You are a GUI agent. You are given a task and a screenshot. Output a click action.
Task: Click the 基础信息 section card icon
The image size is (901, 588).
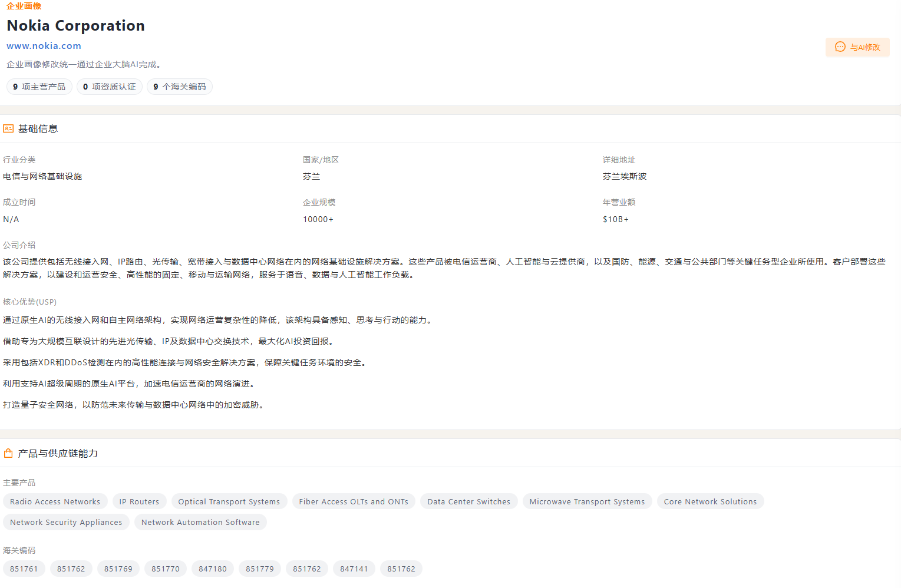pyautogui.click(x=8, y=128)
